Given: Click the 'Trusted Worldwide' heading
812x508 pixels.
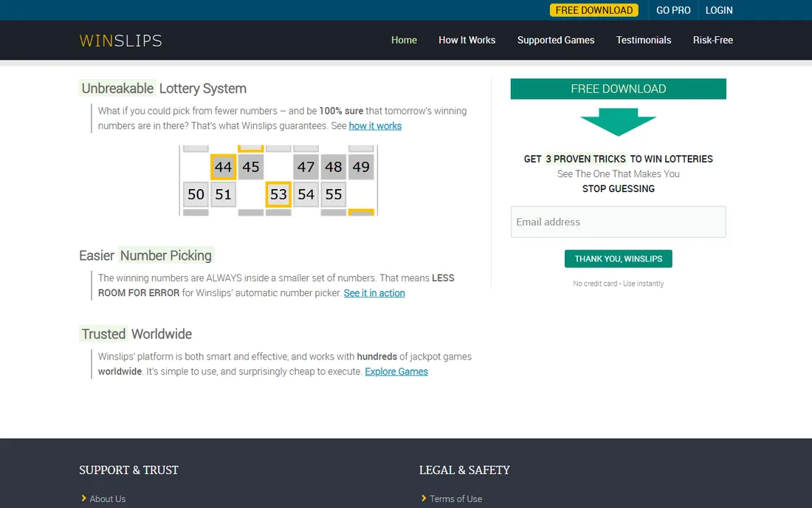Looking at the screenshot, I should coord(136,334).
